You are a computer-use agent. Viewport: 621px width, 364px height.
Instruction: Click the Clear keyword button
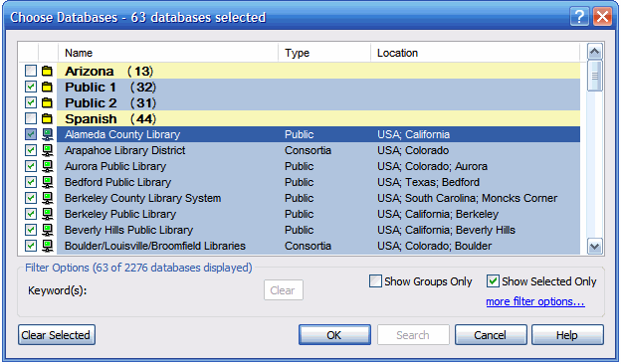(x=284, y=290)
